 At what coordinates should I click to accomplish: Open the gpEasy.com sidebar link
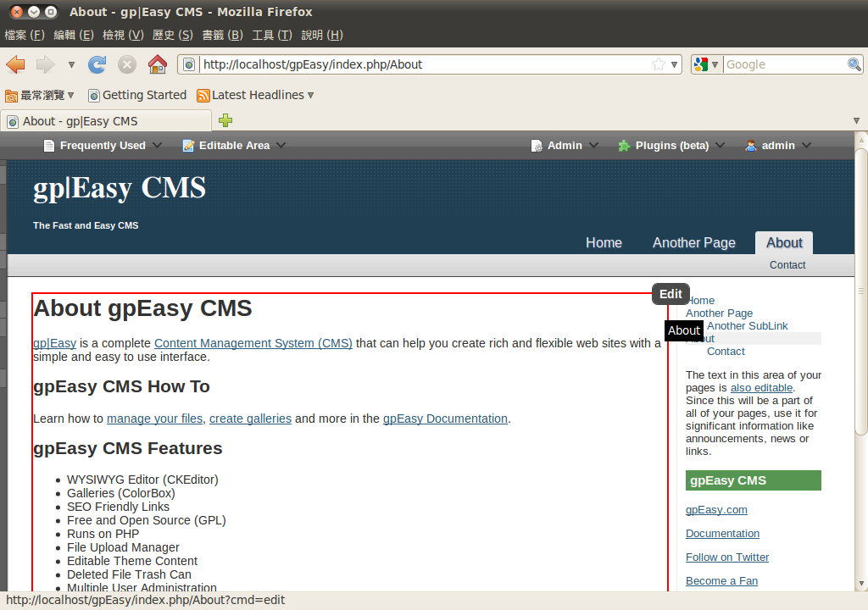pos(716,510)
